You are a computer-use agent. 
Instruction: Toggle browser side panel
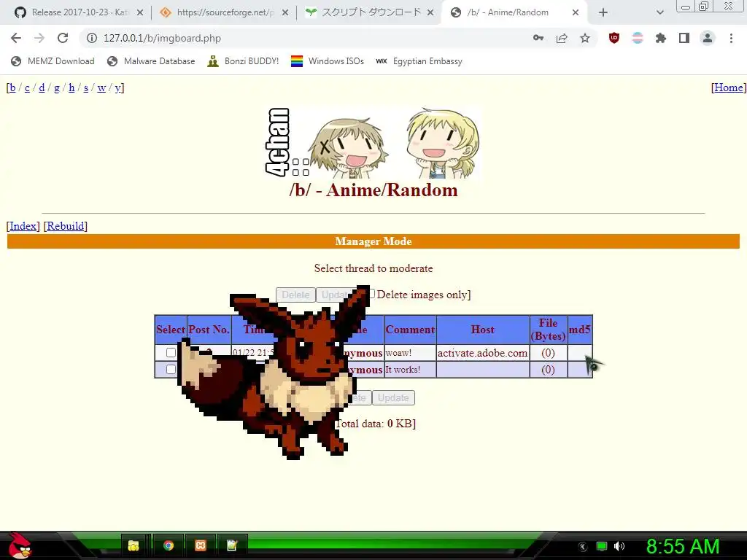pyautogui.click(x=684, y=38)
